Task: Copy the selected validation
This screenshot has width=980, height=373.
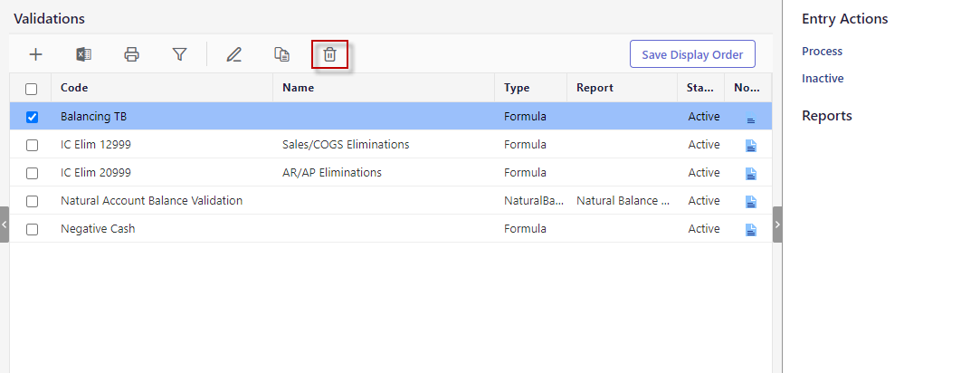Action: 282,54
